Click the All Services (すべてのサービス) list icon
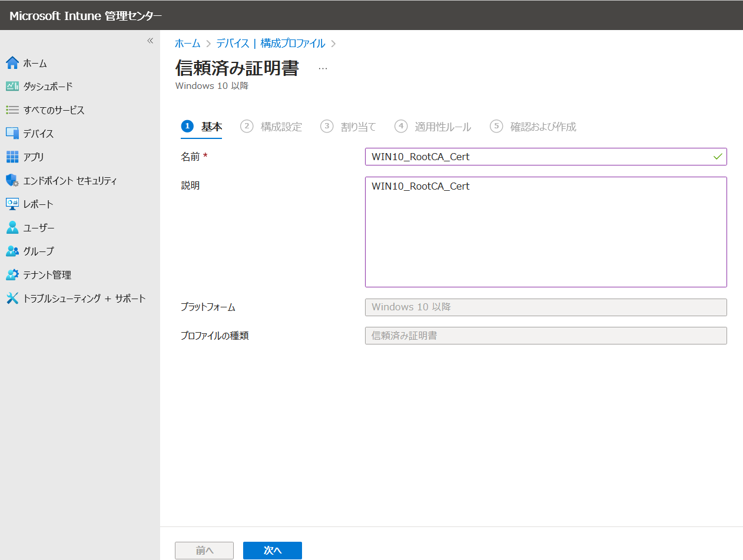This screenshot has height=560, width=743. [12, 110]
